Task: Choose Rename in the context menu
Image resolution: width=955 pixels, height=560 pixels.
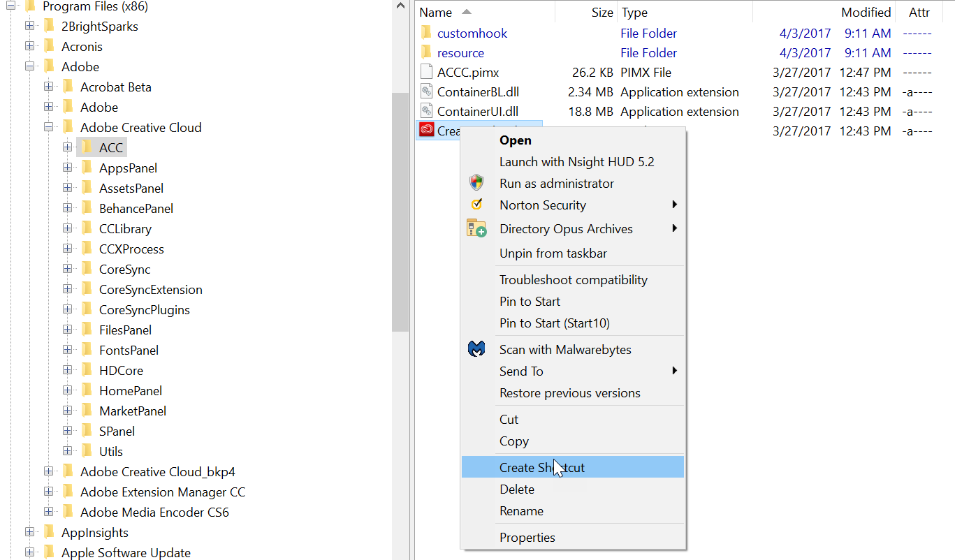Action: coord(522,511)
